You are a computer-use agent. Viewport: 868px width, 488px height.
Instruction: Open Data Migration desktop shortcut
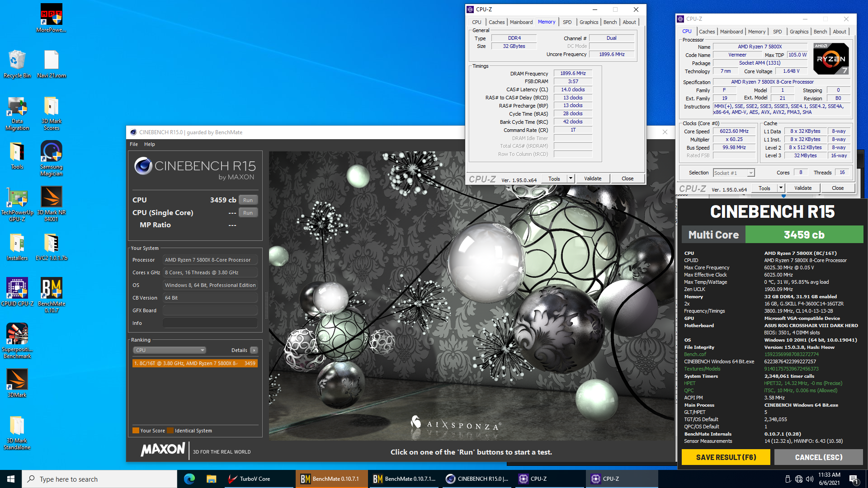17,113
